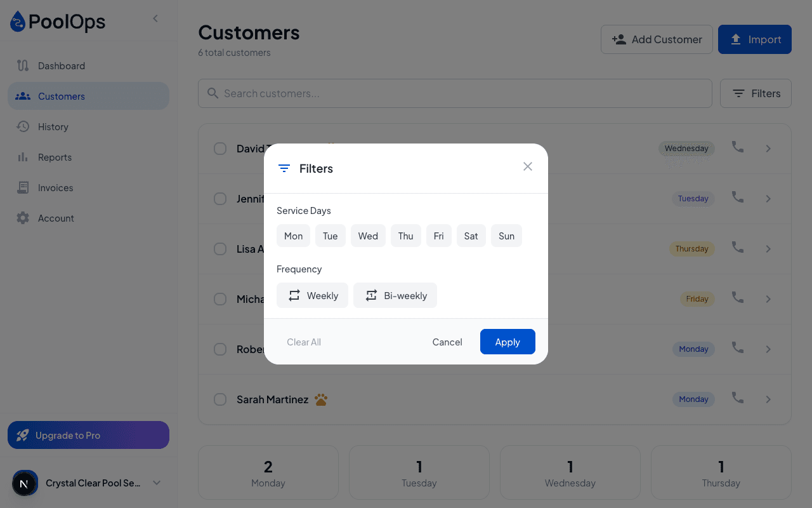Collapse the sidebar using the chevron
The image size is (812, 508).
(x=155, y=18)
